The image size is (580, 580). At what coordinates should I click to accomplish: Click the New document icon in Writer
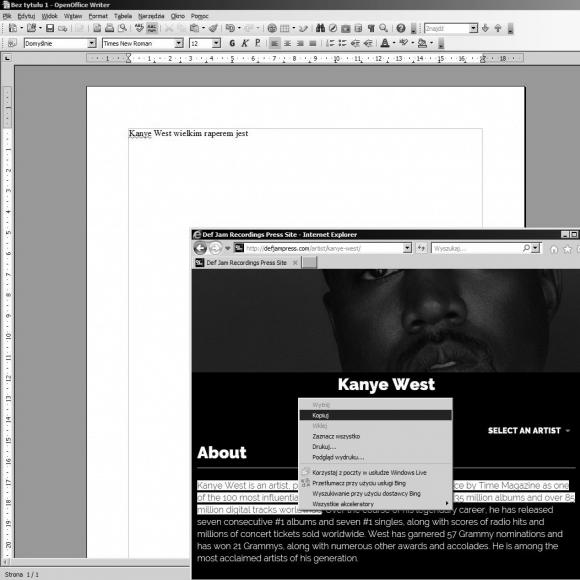pos(13,28)
